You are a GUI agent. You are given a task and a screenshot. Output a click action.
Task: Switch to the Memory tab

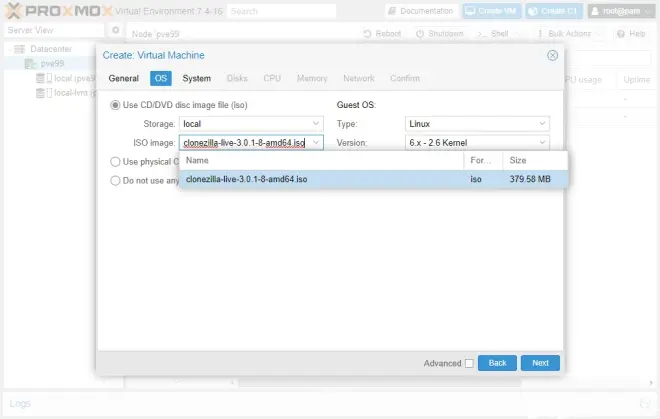[x=312, y=78]
